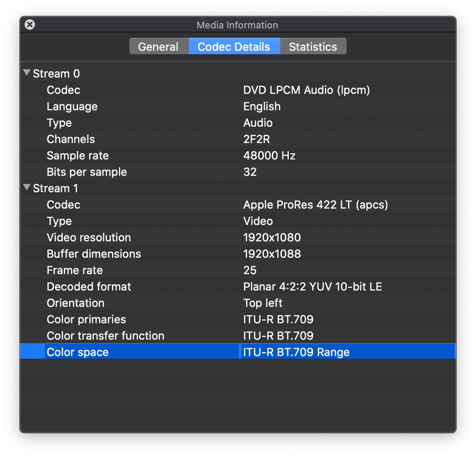Select the Frame rate row

pos(75,270)
